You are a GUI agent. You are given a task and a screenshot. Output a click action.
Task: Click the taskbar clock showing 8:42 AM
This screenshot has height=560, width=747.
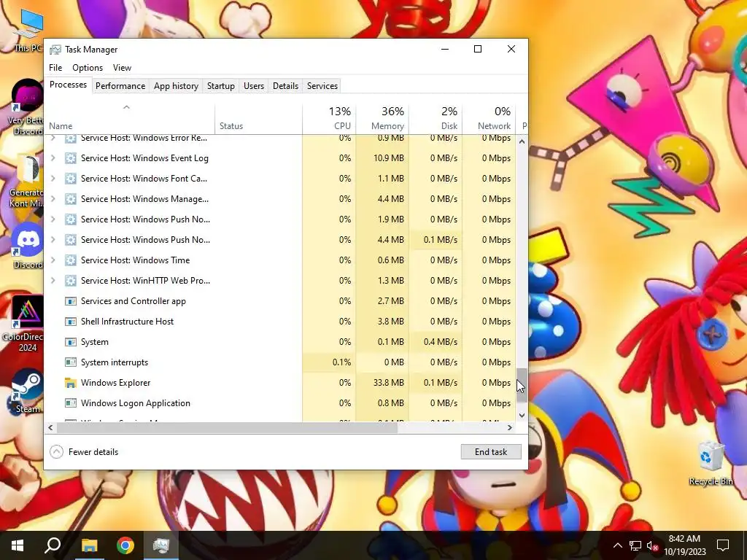click(684, 545)
